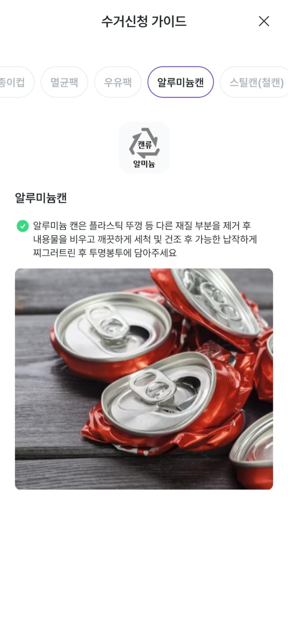Screen dimensions: 288x644
Task: Select the highlighted 알루미늄캔 tab
Action: click(181, 82)
